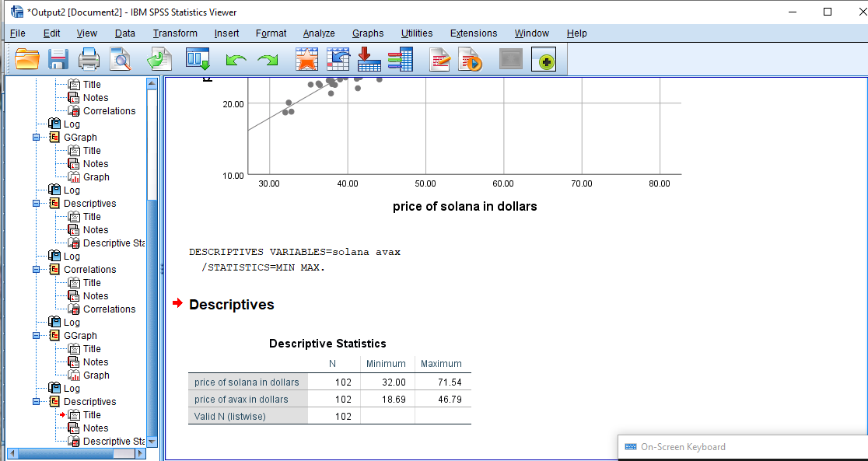
Task: Click the Run Script play icon
Action: 471,59
